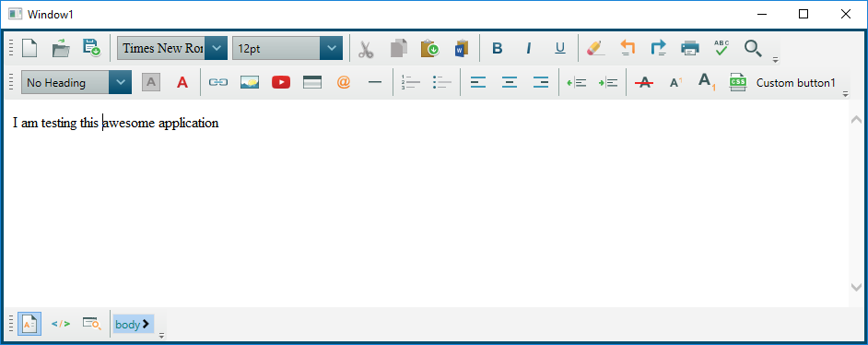The image size is (868, 345).
Task: Toggle the bulleted list
Action: pos(442,82)
